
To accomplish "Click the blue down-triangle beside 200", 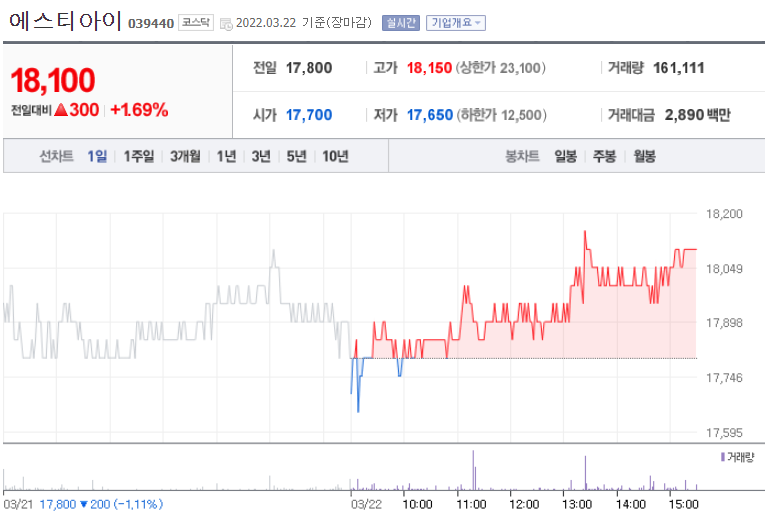I will (x=83, y=504).
